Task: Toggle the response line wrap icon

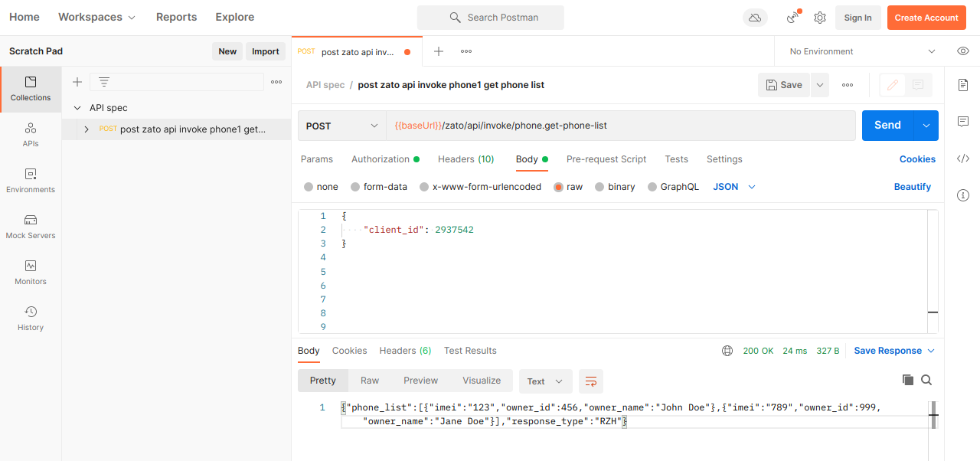Action: click(x=590, y=381)
